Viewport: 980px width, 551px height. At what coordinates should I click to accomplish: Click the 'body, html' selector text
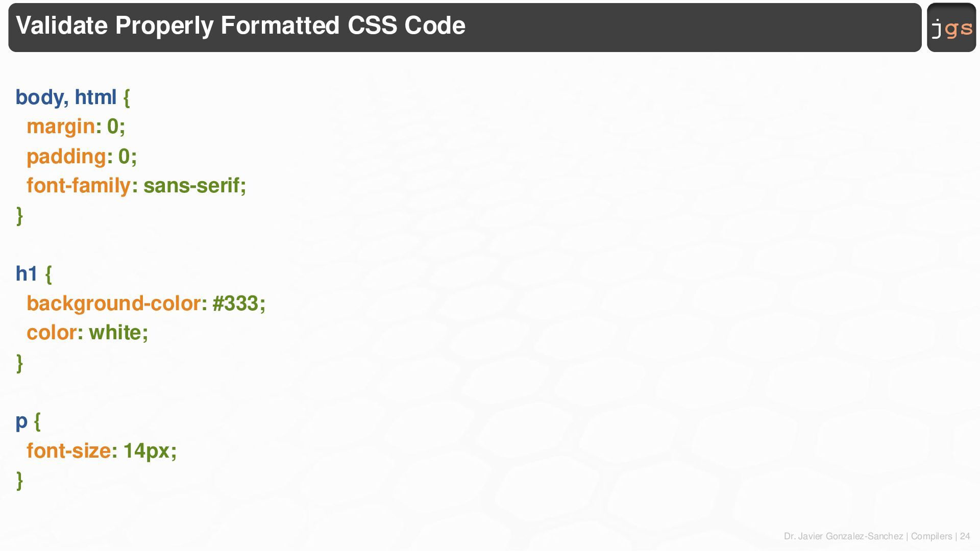[x=66, y=97]
